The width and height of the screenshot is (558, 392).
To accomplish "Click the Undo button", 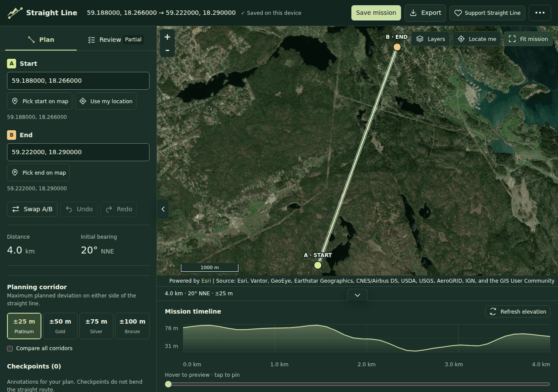I will (79, 209).
